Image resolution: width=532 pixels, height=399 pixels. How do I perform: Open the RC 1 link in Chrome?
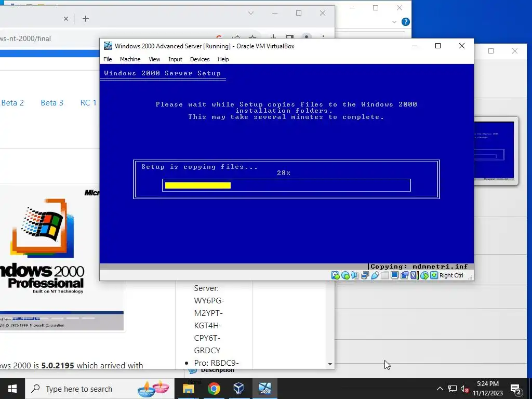[88, 103]
